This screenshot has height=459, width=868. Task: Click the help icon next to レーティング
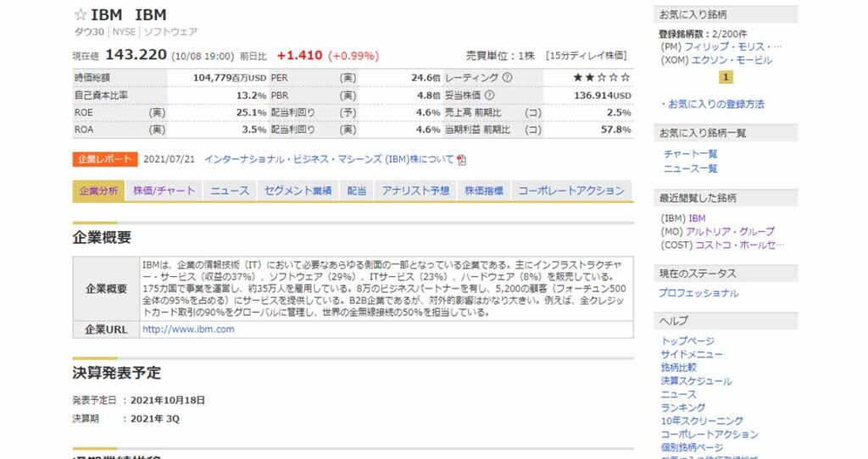click(507, 78)
